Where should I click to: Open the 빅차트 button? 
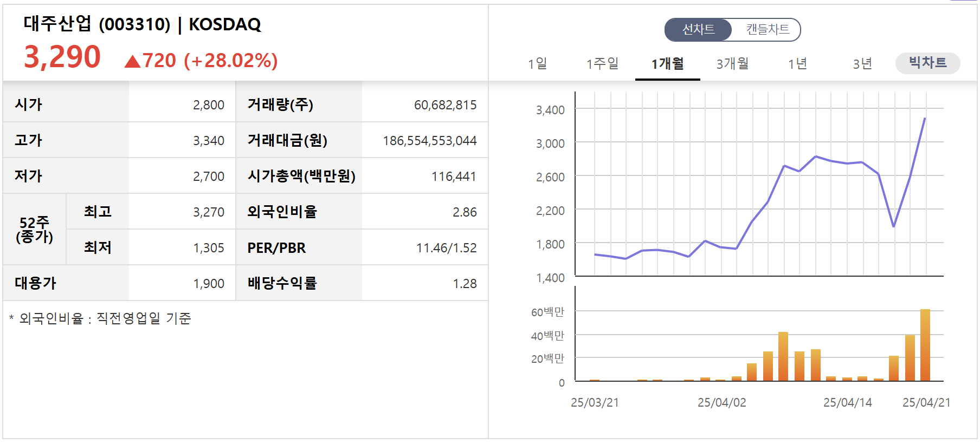(927, 63)
